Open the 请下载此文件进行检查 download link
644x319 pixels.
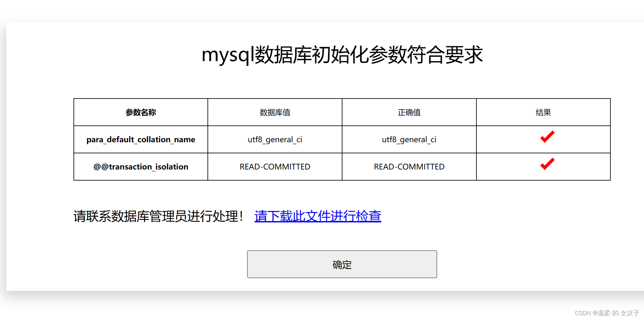point(318,216)
